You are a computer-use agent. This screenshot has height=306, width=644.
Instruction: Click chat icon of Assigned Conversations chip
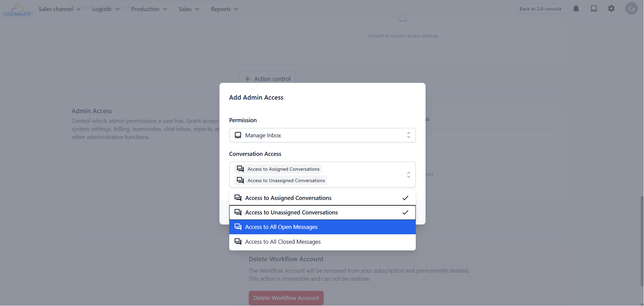tap(240, 169)
